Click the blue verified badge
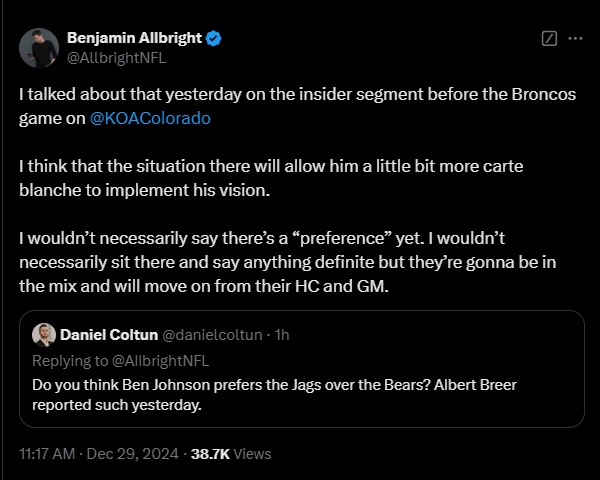The height and width of the screenshot is (480, 600). click(x=214, y=38)
